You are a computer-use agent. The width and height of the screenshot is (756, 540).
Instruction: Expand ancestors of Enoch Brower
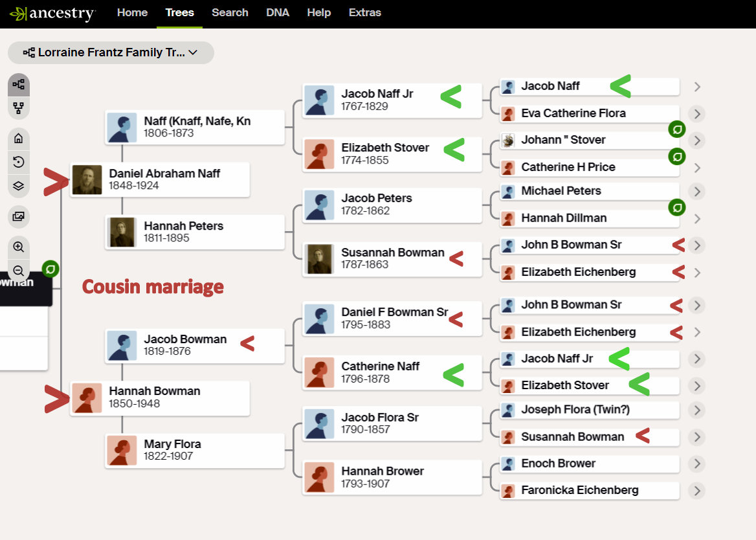click(x=696, y=464)
